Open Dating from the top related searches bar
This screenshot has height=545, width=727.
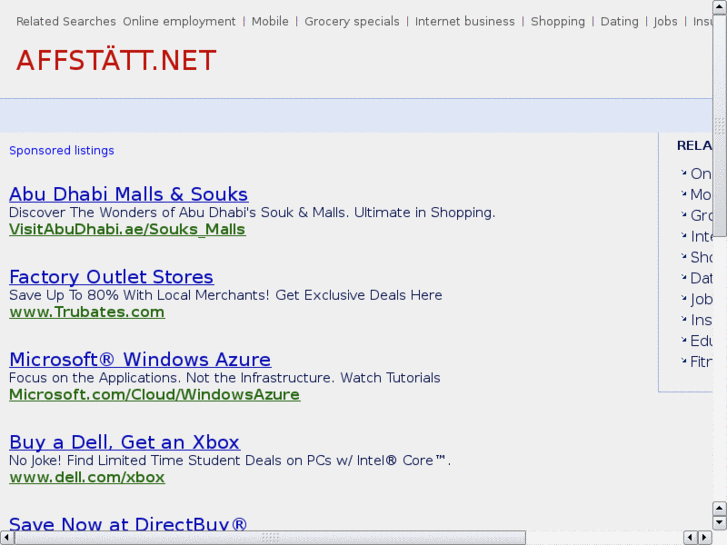pos(619,21)
